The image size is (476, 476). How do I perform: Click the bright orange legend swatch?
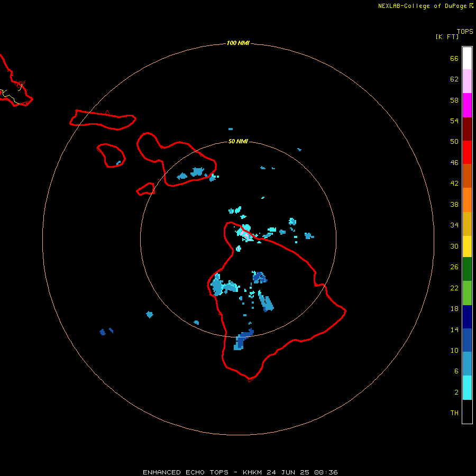tap(467, 200)
